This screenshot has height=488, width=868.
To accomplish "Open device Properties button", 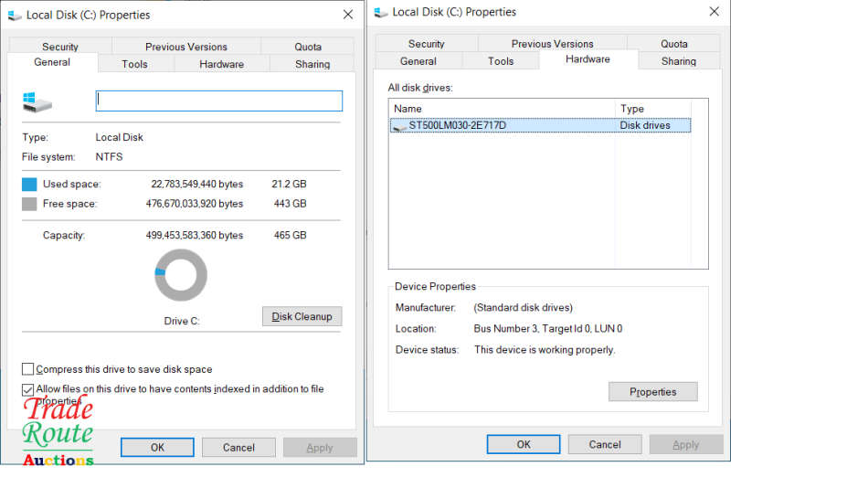I will pyautogui.click(x=652, y=392).
